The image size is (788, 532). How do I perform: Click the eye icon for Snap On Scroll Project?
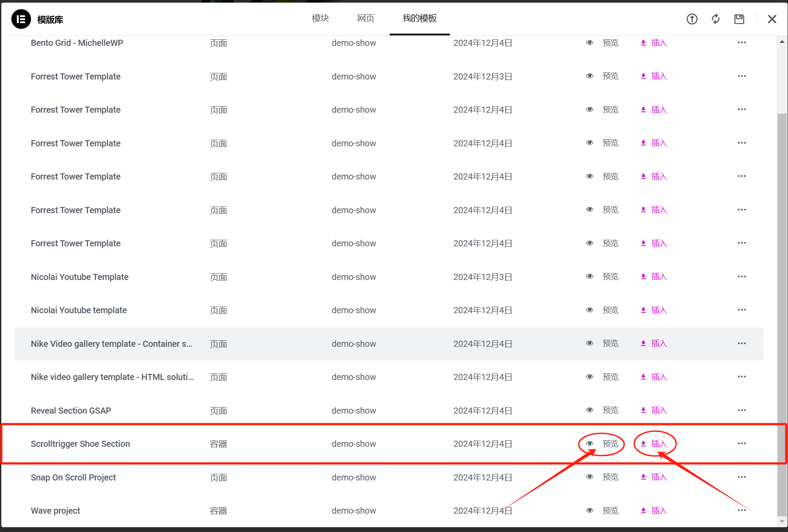pyautogui.click(x=590, y=477)
